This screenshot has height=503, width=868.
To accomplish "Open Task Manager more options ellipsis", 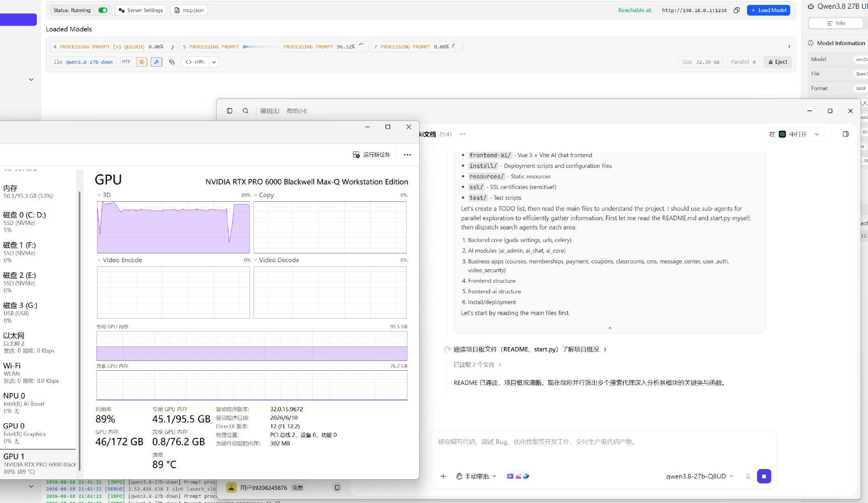I will pyautogui.click(x=407, y=155).
